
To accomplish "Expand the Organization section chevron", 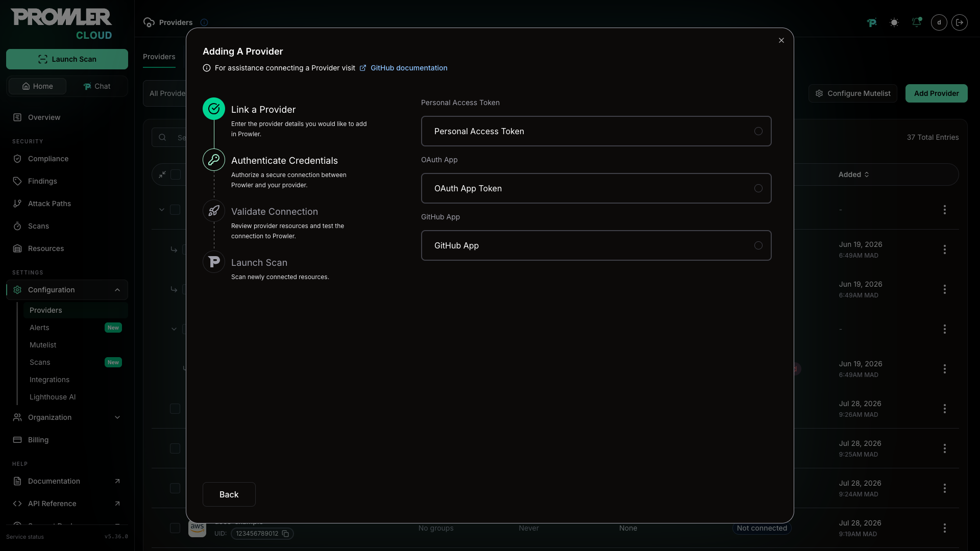I will pyautogui.click(x=117, y=417).
